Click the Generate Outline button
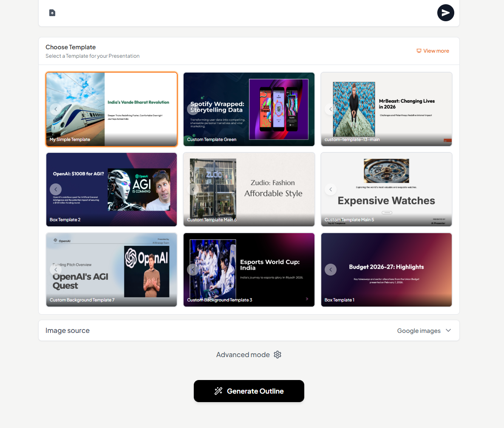 pyautogui.click(x=249, y=391)
